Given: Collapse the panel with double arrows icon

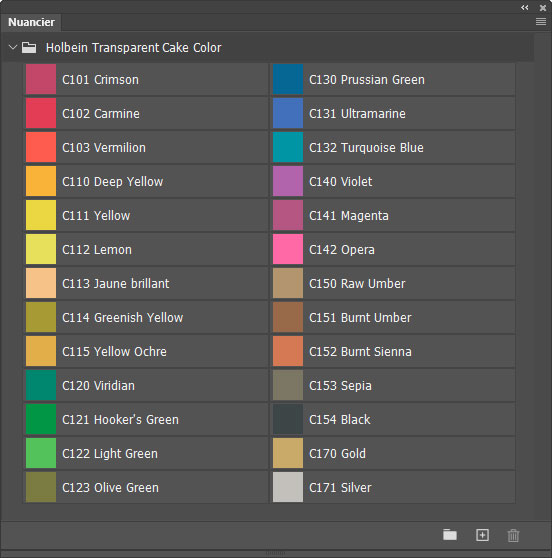Looking at the screenshot, I should click(525, 7).
